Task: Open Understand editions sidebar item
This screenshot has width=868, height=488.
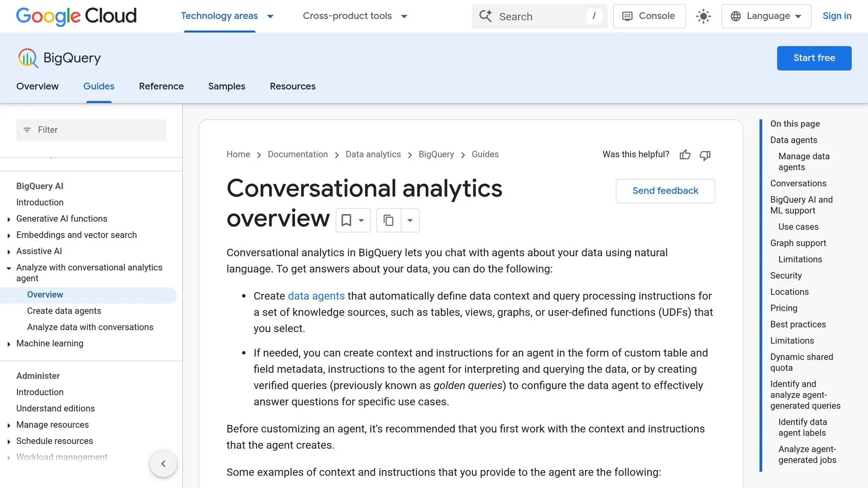Action: click(56, 408)
